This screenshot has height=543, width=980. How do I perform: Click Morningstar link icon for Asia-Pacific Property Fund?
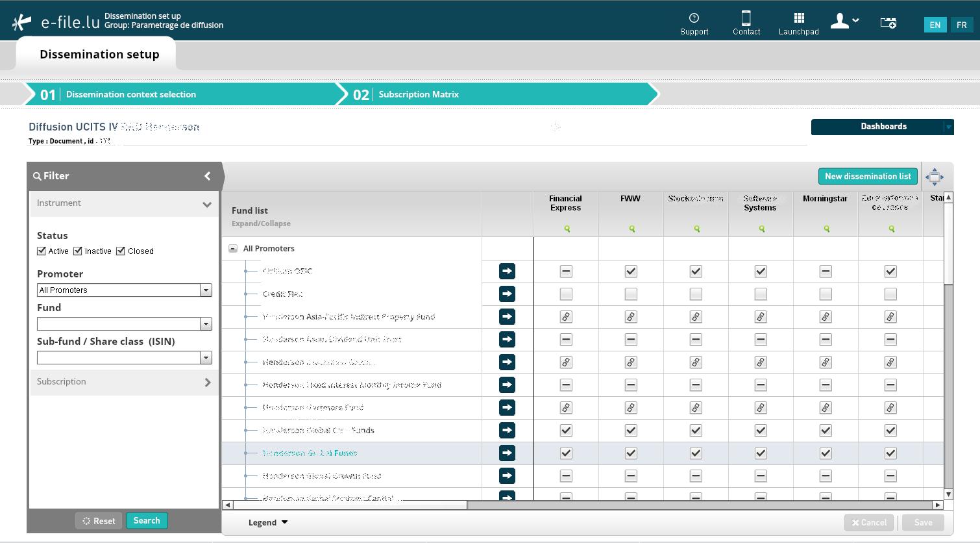coord(826,317)
